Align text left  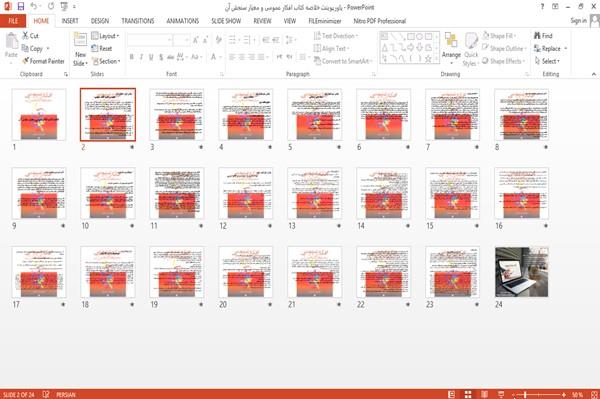[232, 57]
